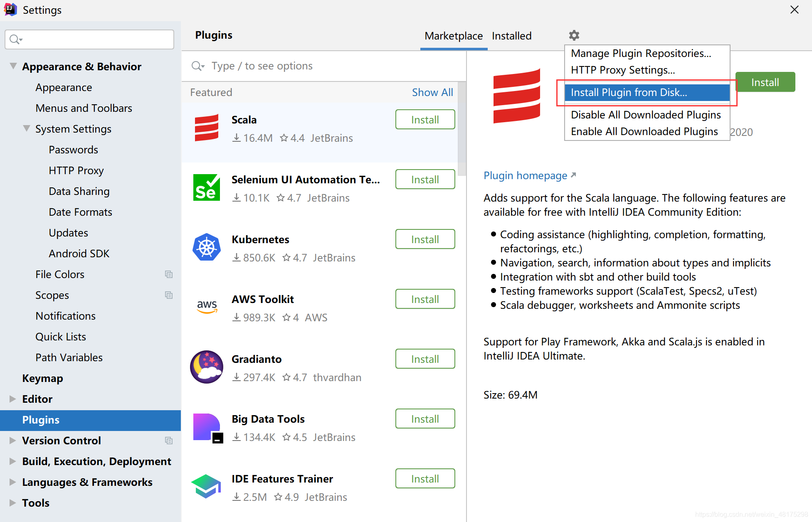
Task: Open Updates settings
Action: pos(68,233)
